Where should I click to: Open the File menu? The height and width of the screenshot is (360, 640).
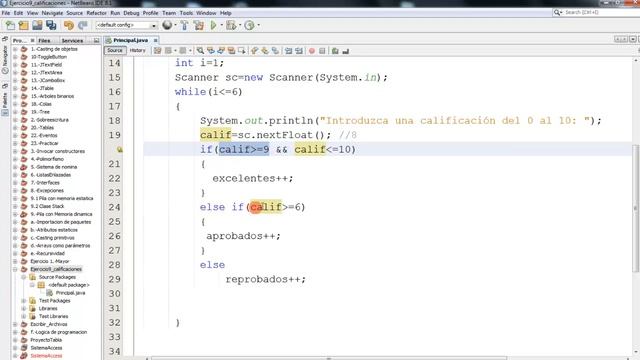[x=6, y=13]
